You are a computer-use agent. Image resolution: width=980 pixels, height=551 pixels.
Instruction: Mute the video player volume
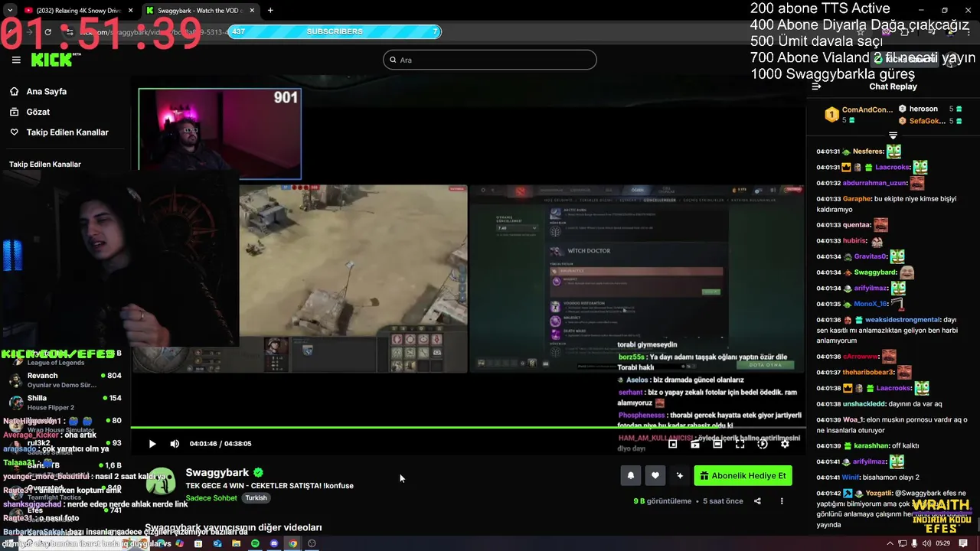[x=175, y=444]
